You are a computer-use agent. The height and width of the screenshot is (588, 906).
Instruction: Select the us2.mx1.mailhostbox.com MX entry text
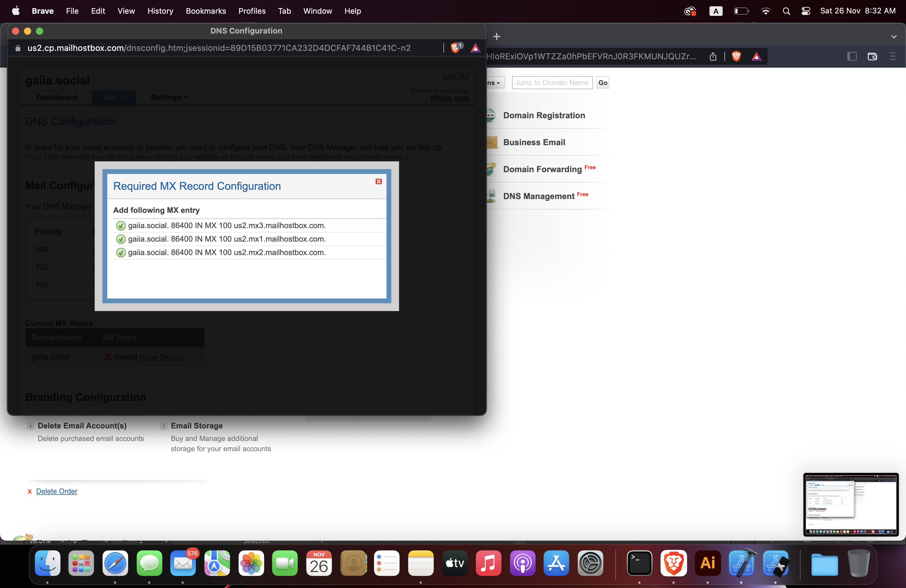pos(227,239)
